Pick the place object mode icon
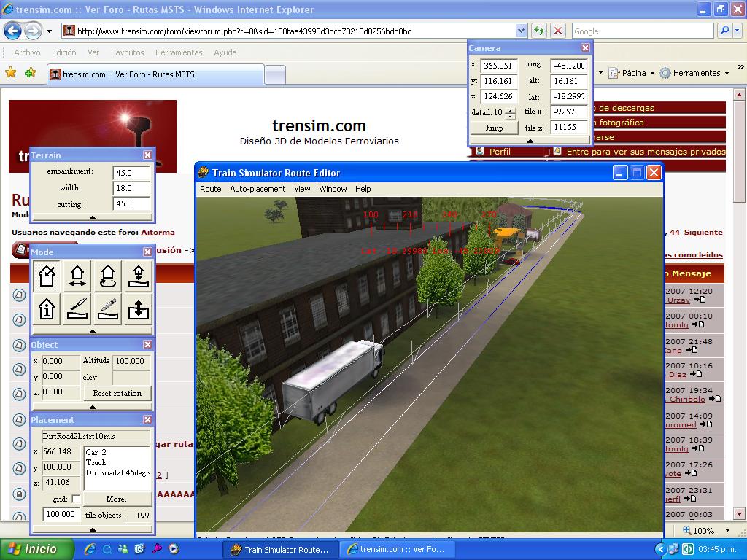 point(139,276)
